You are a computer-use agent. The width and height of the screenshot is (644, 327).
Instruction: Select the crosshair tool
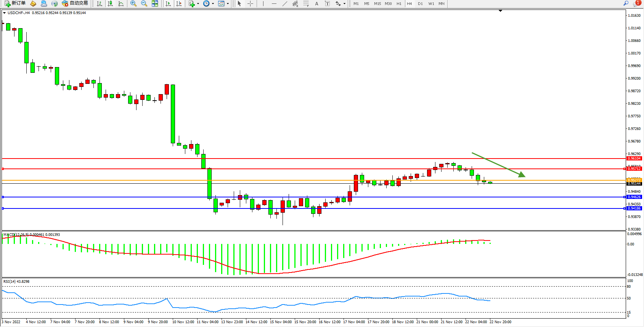[x=250, y=3]
